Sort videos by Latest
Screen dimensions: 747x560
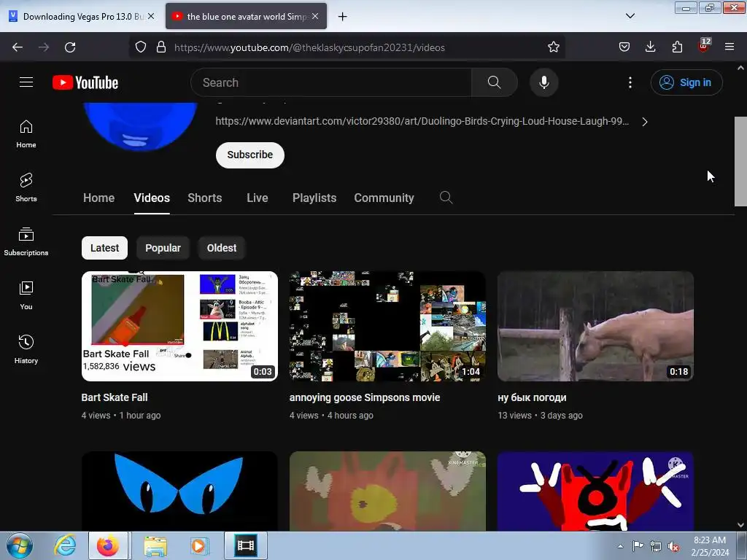click(x=104, y=248)
